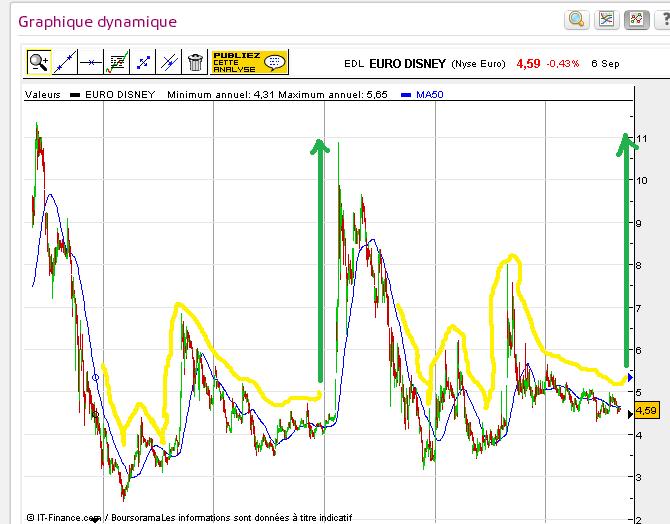The height and width of the screenshot is (524, 670).
Task: Click the Maximum annuel: 5,65 text
Action: (x=333, y=94)
